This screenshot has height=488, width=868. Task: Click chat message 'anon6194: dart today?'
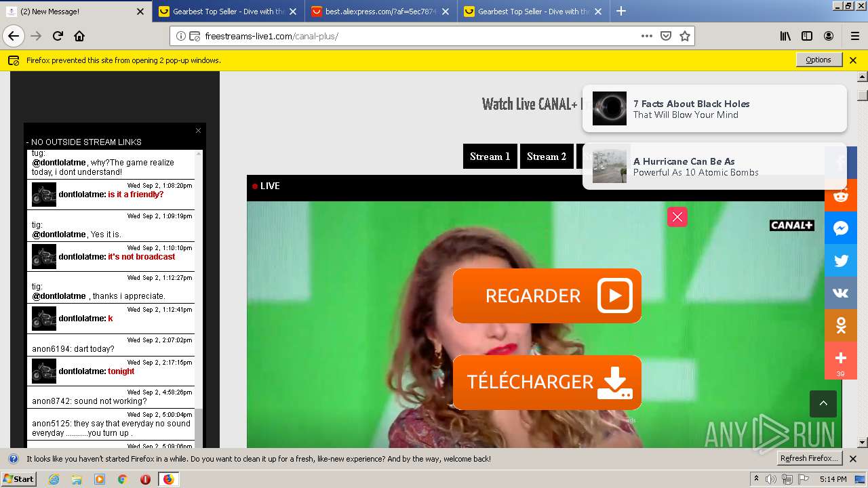click(73, 349)
